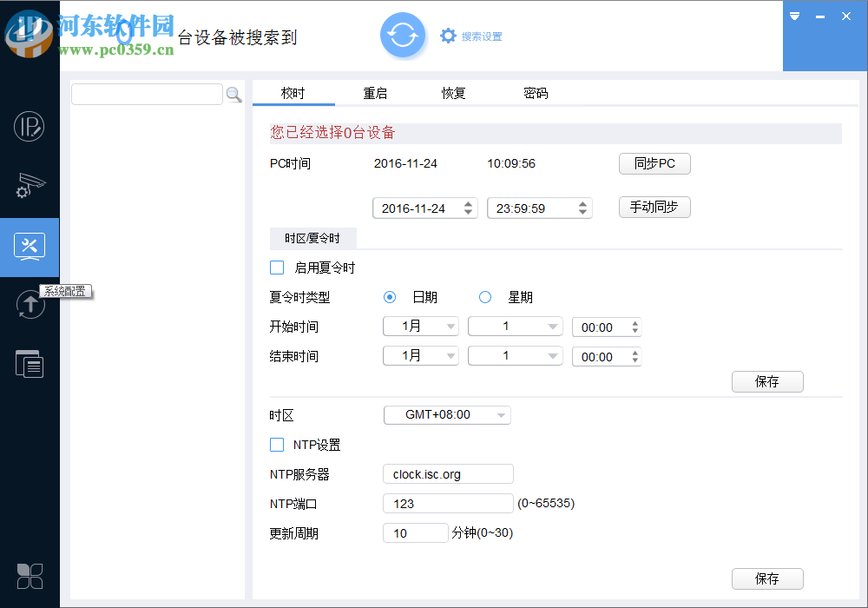Image resolution: width=868 pixels, height=608 pixels.
Task: Click the firmware upgrade arrow icon
Action: [30, 304]
